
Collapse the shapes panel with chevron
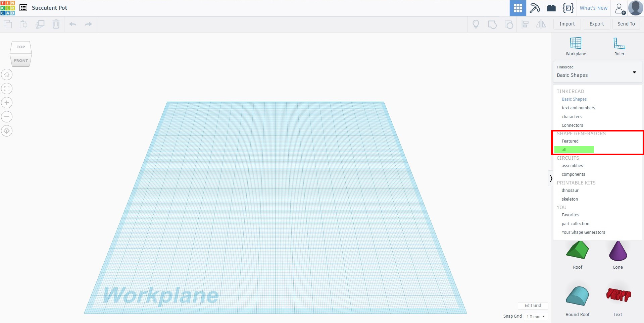tap(551, 178)
